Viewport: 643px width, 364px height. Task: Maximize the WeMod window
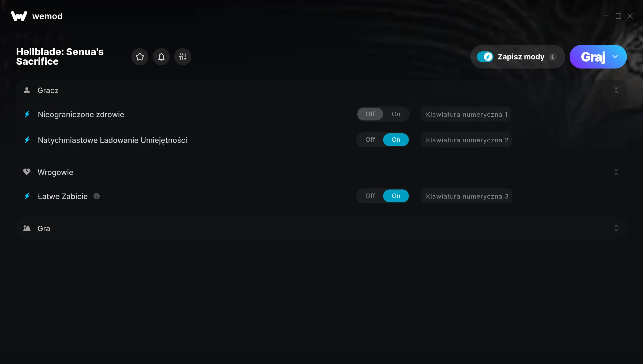[x=618, y=16]
